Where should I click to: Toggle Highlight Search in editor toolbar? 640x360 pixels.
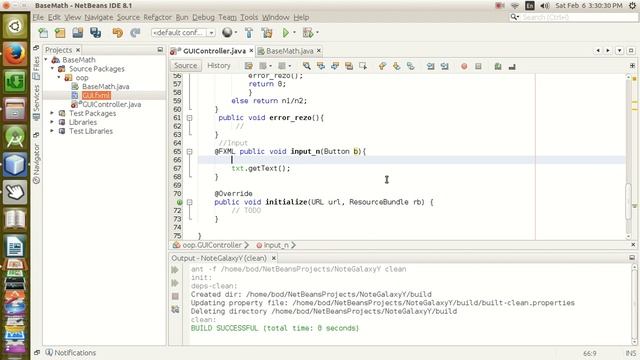[349, 66]
